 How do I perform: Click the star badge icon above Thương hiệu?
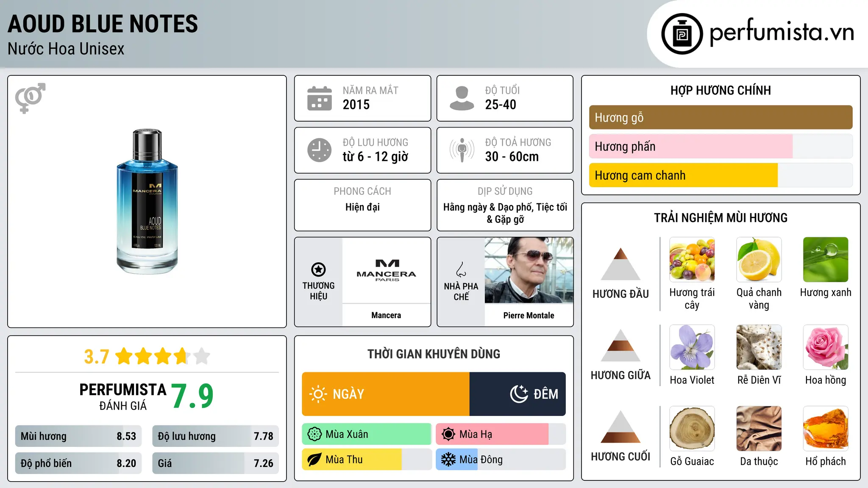[318, 269]
